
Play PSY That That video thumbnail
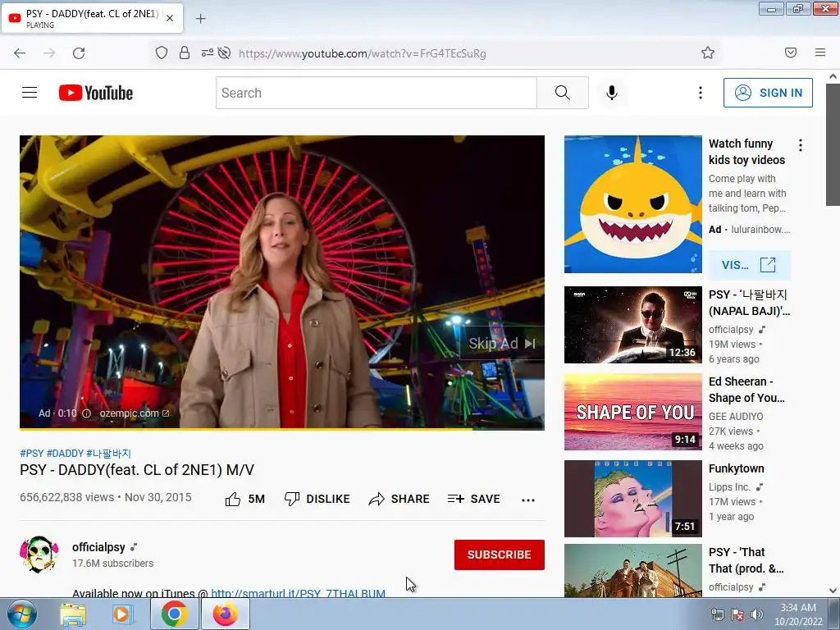[632, 571]
